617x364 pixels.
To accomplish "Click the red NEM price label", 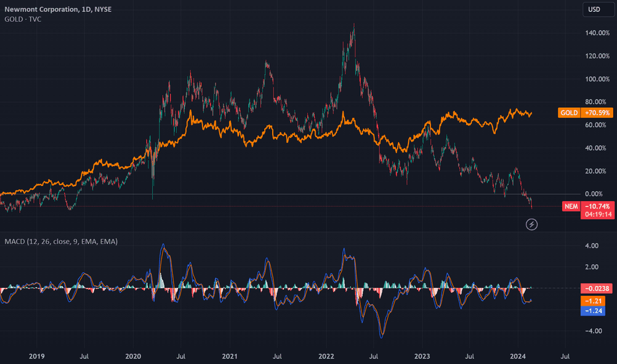I will click(571, 206).
